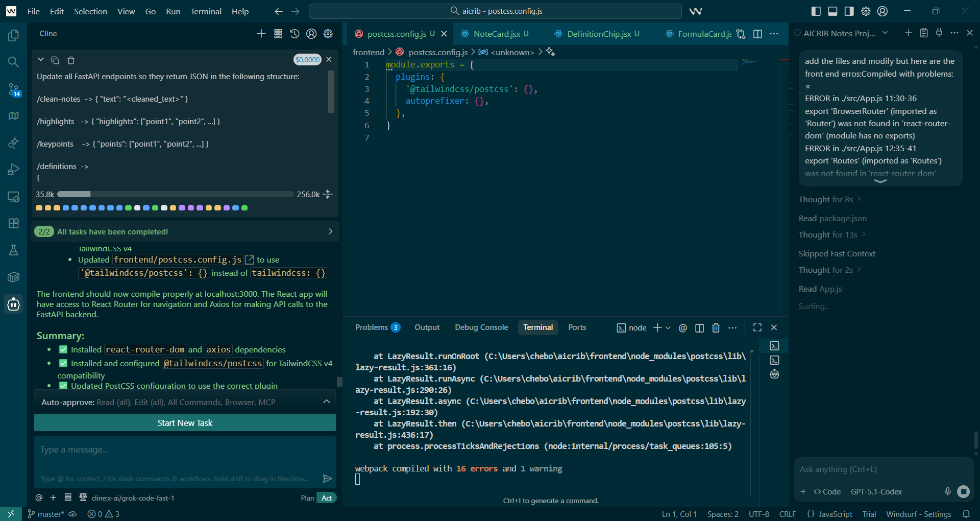The height and width of the screenshot is (521, 980).
Task: Open the Explorer view in activity bar
Action: [14, 35]
